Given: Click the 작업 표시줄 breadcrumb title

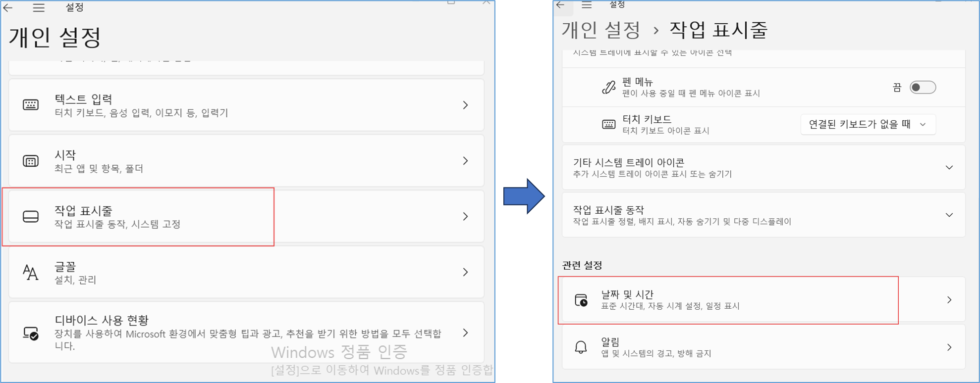Looking at the screenshot, I should pos(718,30).
